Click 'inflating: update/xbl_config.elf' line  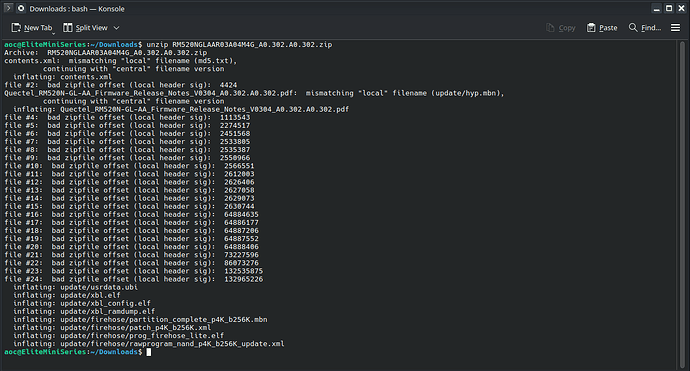tap(82, 304)
